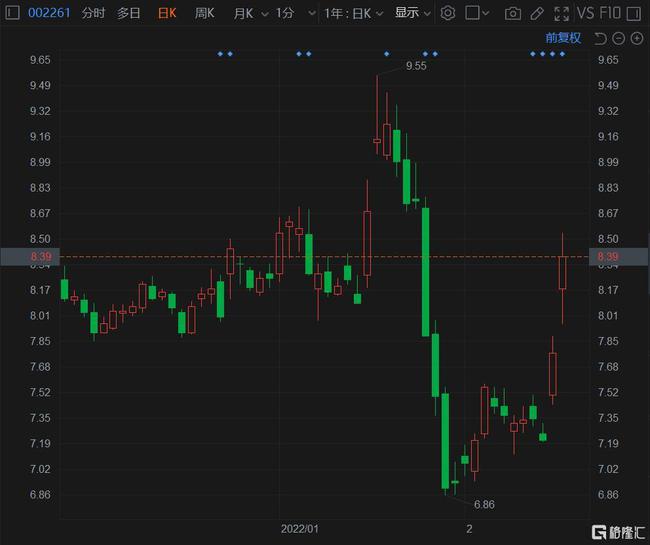The image size is (650, 545).
Task: Click the VS compare button
Action: coord(585,13)
